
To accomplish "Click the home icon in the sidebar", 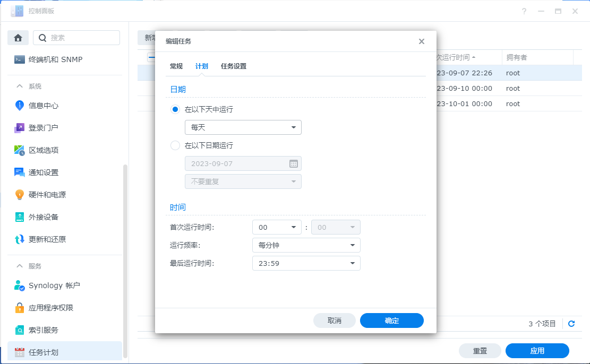I will click(x=18, y=38).
